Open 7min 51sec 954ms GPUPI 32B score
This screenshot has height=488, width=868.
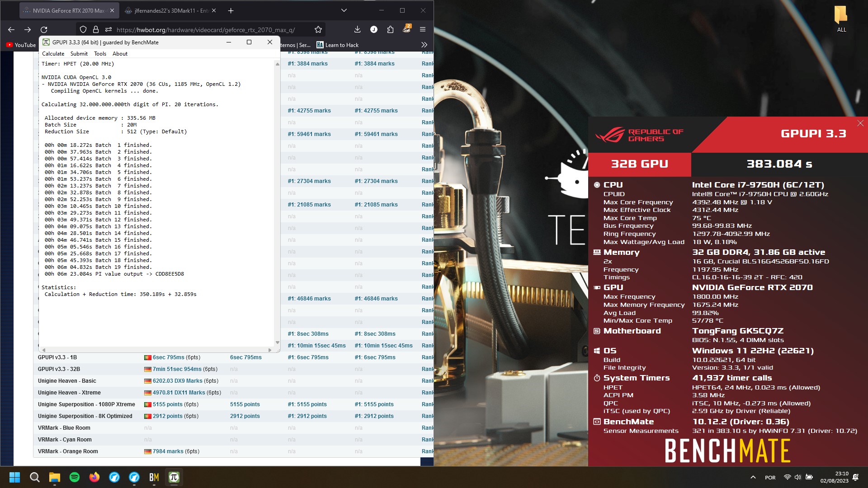(x=177, y=369)
